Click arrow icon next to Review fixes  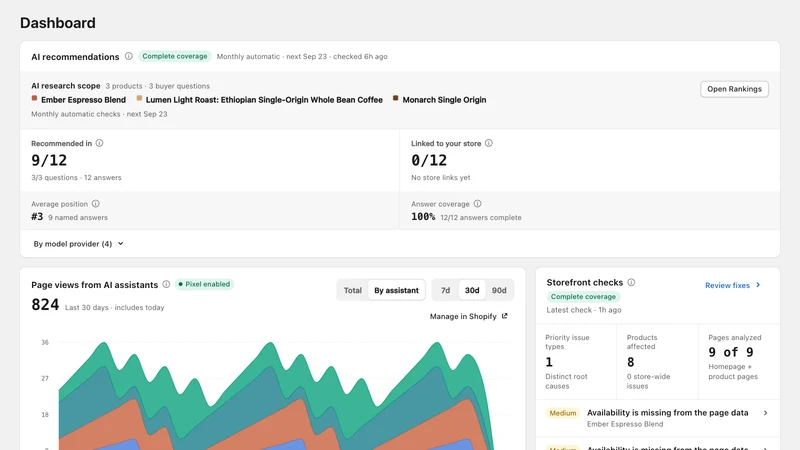point(758,285)
